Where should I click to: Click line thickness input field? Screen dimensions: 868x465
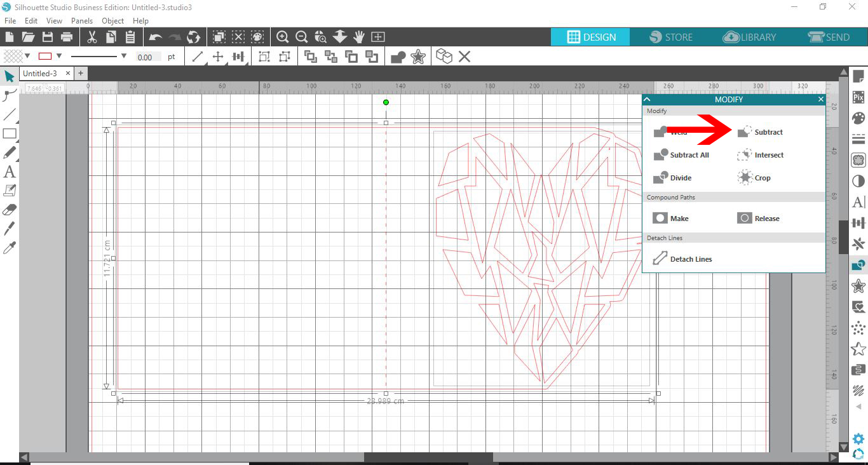point(148,57)
